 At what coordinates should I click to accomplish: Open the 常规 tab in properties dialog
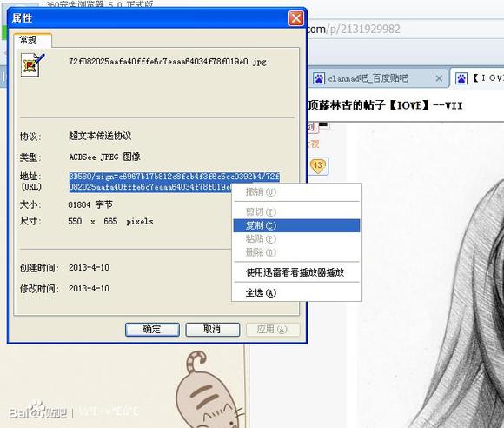tap(32, 41)
